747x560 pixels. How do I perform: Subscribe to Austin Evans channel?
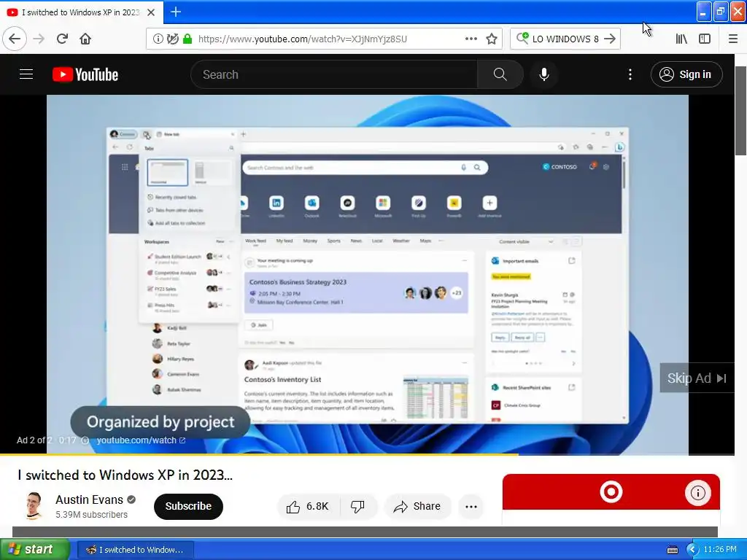pos(188,506)
